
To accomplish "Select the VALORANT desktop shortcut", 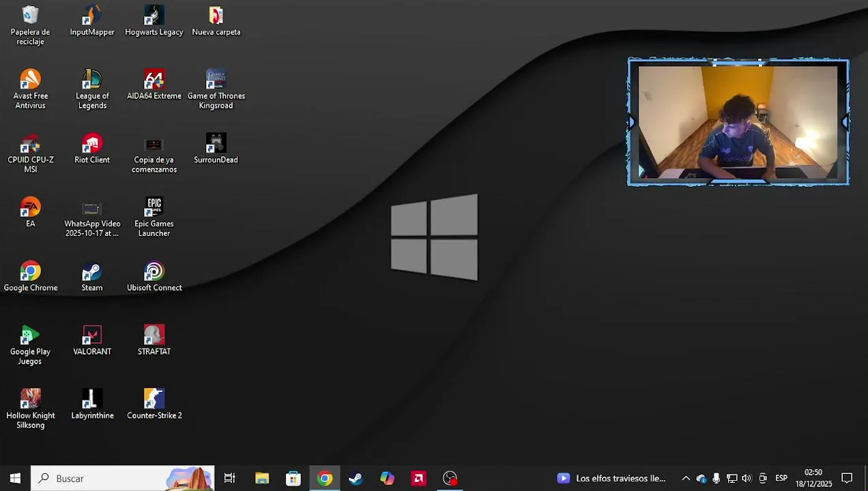I will pyautogui.click(x=92, y=341).
